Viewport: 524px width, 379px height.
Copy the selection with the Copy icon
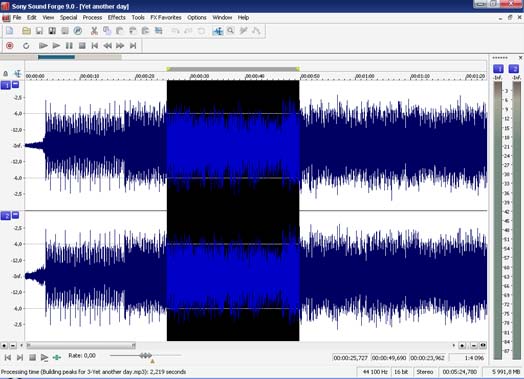107,31
